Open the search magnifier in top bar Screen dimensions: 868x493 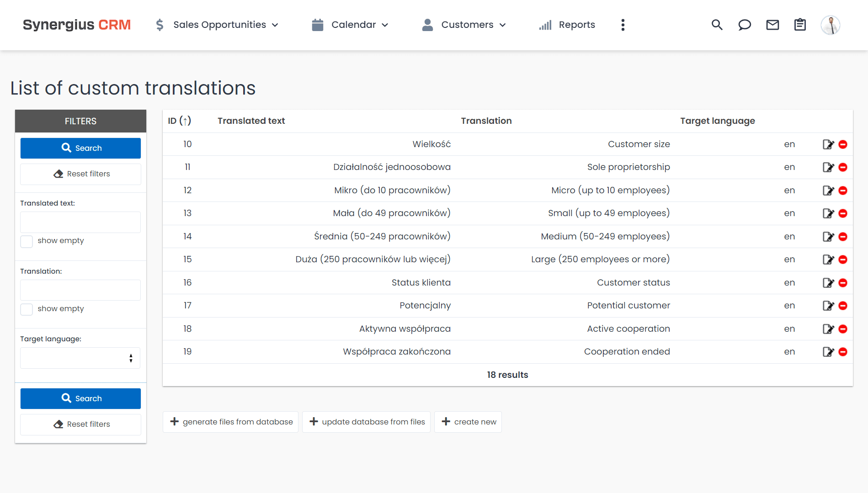click(717, 25)
